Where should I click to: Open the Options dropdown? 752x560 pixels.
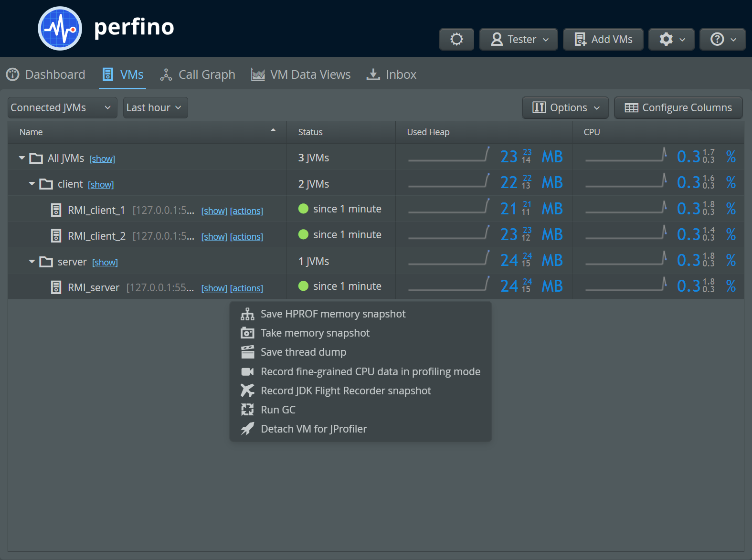(x=565, y=108)
